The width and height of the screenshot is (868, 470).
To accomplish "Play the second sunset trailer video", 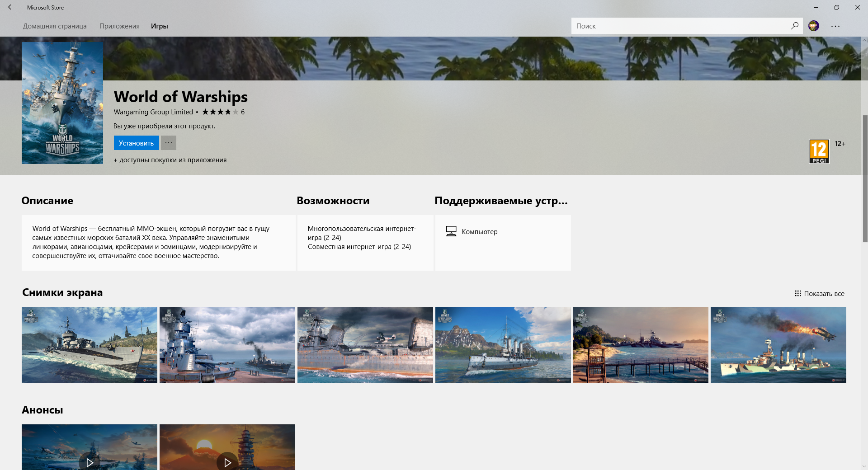I will click(x=227, y=462).
